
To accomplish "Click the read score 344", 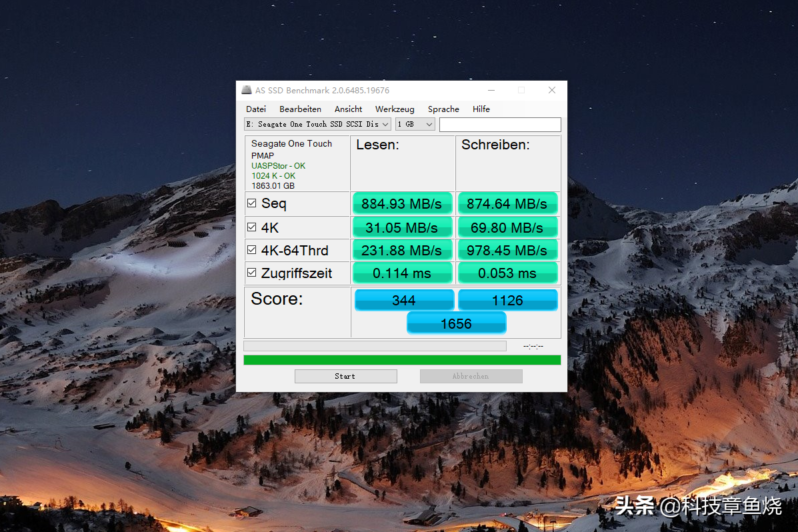I will pyautogui.click(x=404, y=300).
